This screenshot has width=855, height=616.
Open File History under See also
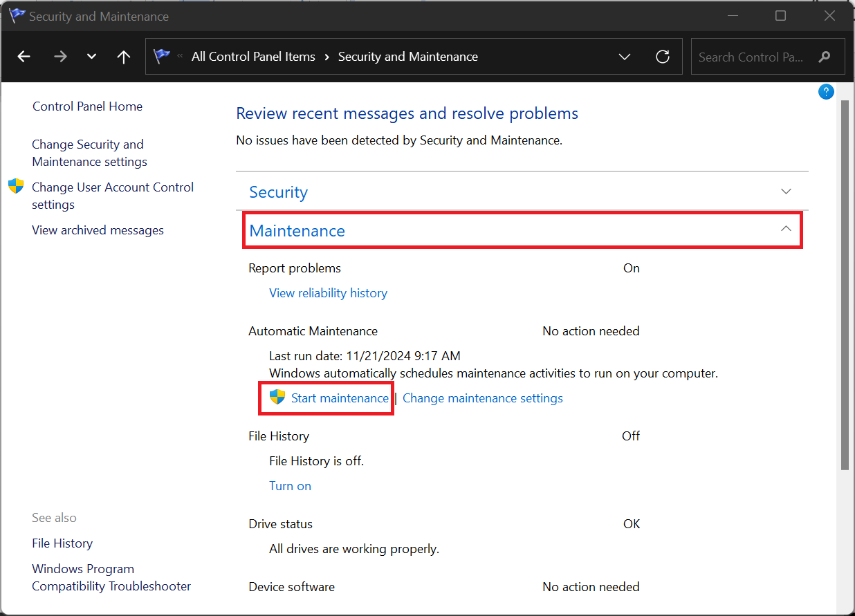point(62,543)
